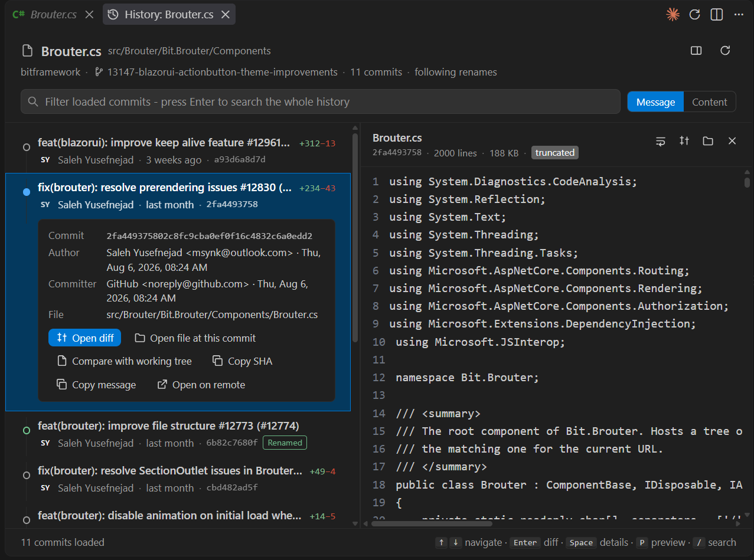754x560 pixels.
Task: Select the improve file structure #12773 commit
Action: click(178, 434)
